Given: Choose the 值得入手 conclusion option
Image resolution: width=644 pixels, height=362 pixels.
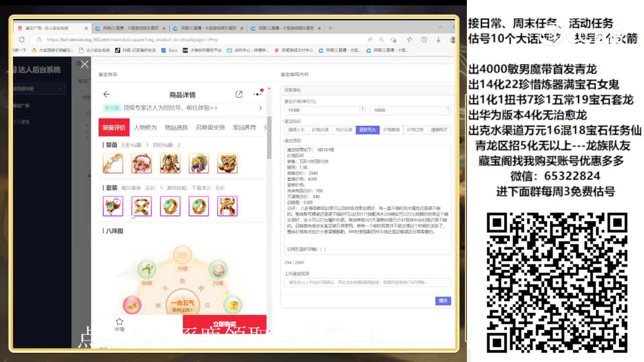Looking at the screenshot, I should (x=296, y=130).
